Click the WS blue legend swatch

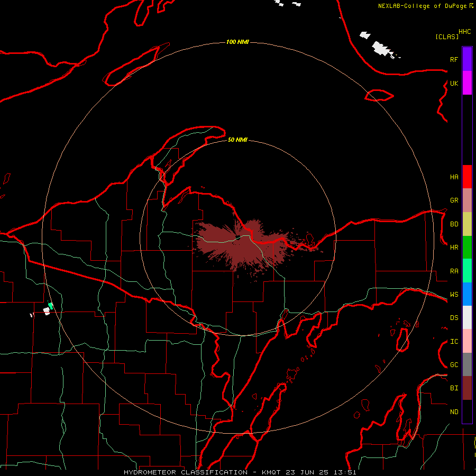point(467,294)
